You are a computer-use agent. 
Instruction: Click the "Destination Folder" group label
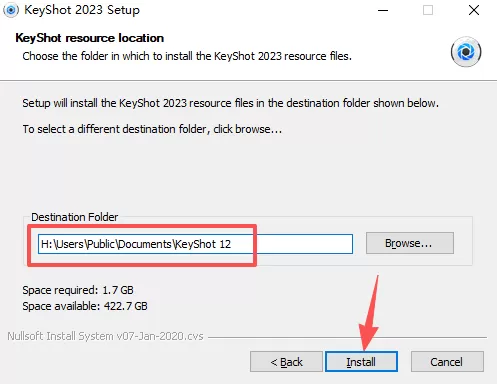[x=75, y=217]
